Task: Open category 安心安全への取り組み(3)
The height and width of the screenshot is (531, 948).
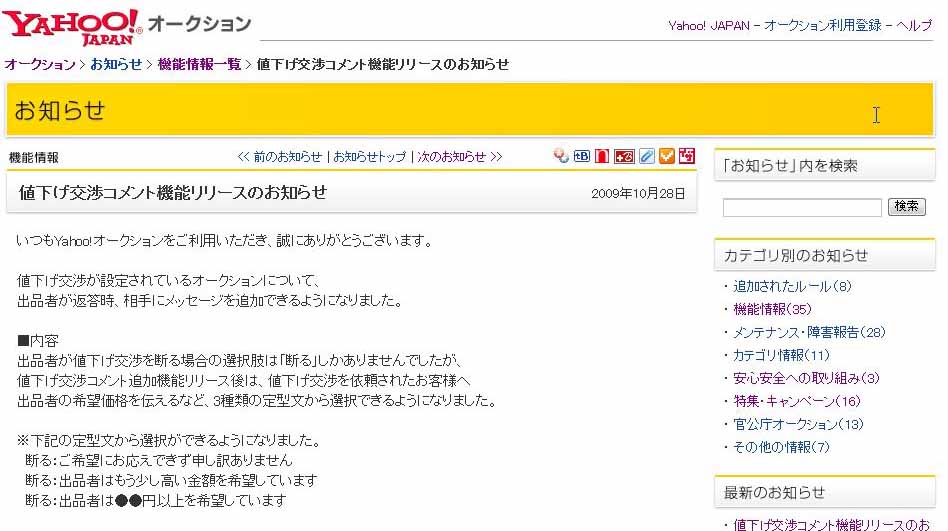Action: pos(806,378)
